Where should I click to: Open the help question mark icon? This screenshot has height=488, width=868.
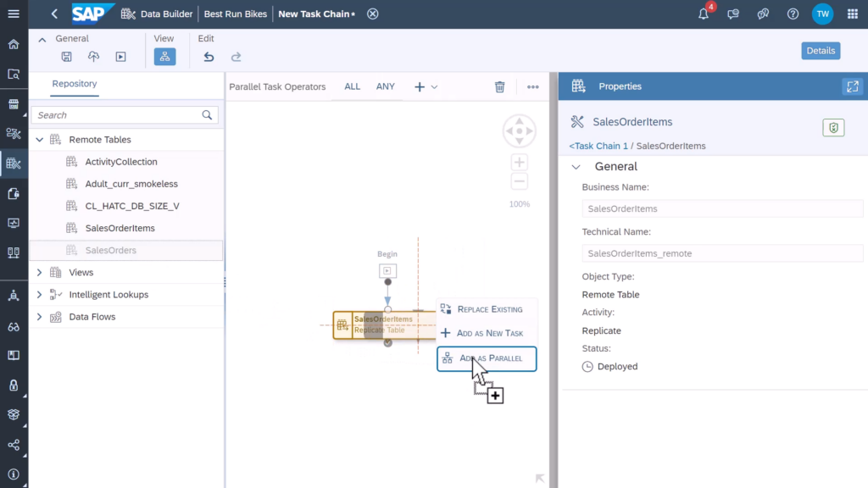click(x=793, y=14)
